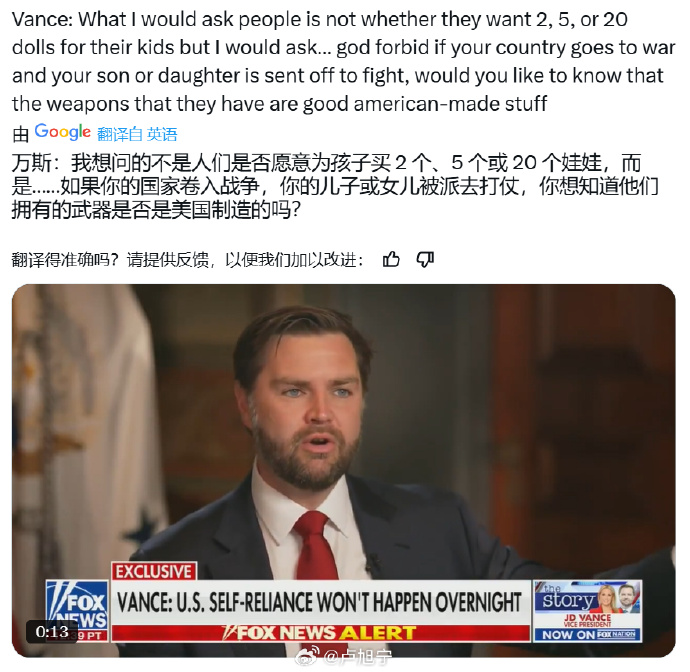Click the JD VANCE VICE PRESIDENT caption

tap(587, 621)
